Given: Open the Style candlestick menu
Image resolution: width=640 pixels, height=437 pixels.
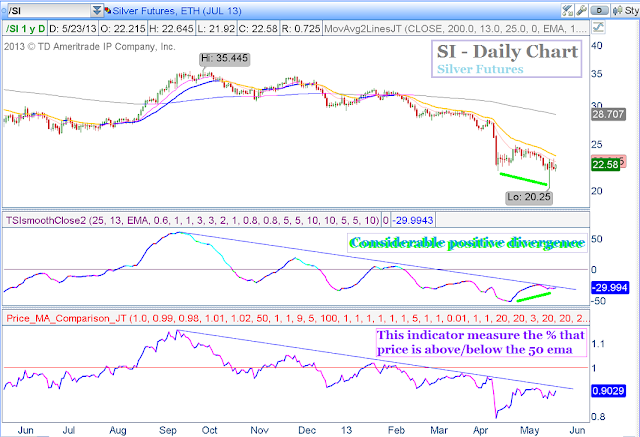Looking at the screenshot, I should (626, 11).
